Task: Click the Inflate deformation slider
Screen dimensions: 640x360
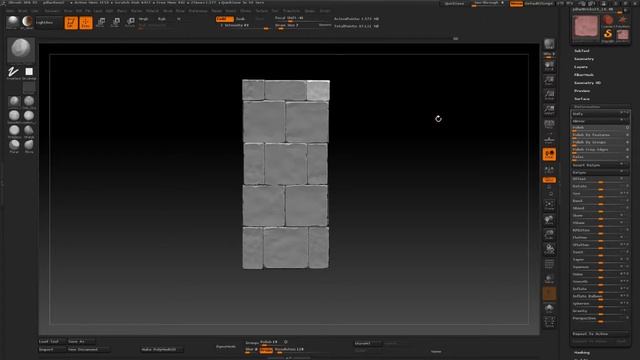Action: [600, 289]
